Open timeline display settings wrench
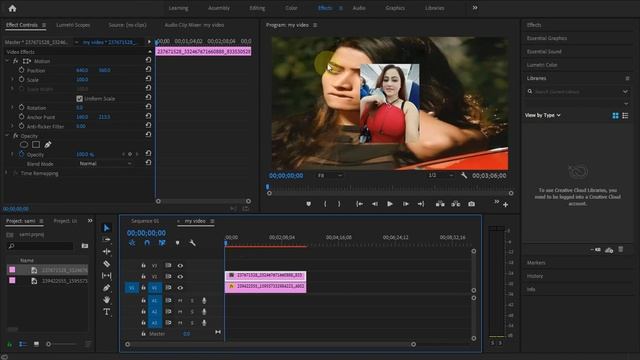This screenshot has height=360, width=640. pos(192,243)
